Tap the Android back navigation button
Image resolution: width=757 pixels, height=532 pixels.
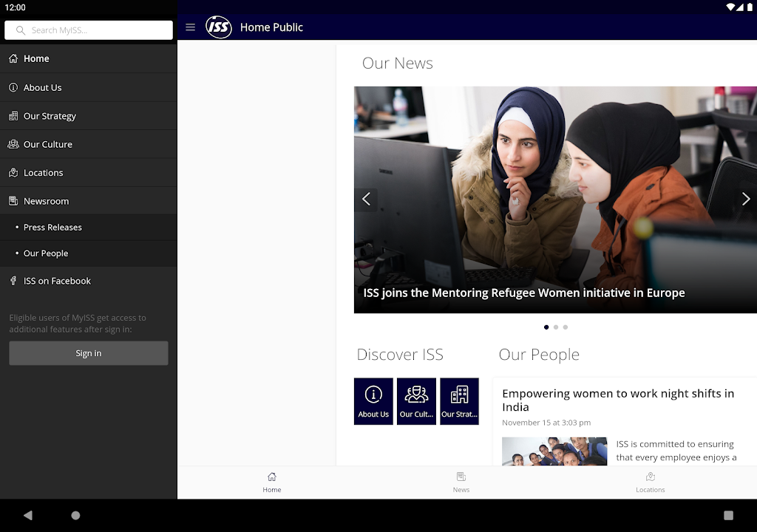28,515
